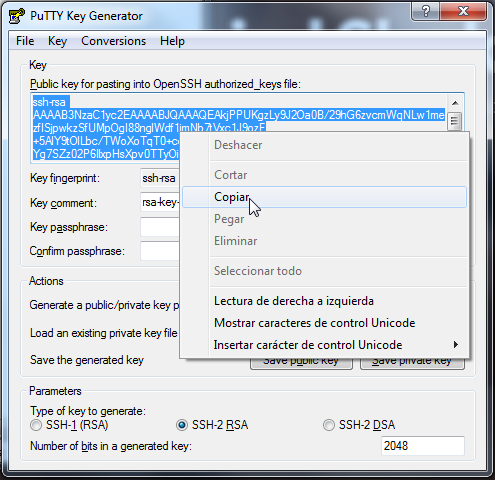
Task: Click Pegar in the context menu
Action: (x=324, y=219)
